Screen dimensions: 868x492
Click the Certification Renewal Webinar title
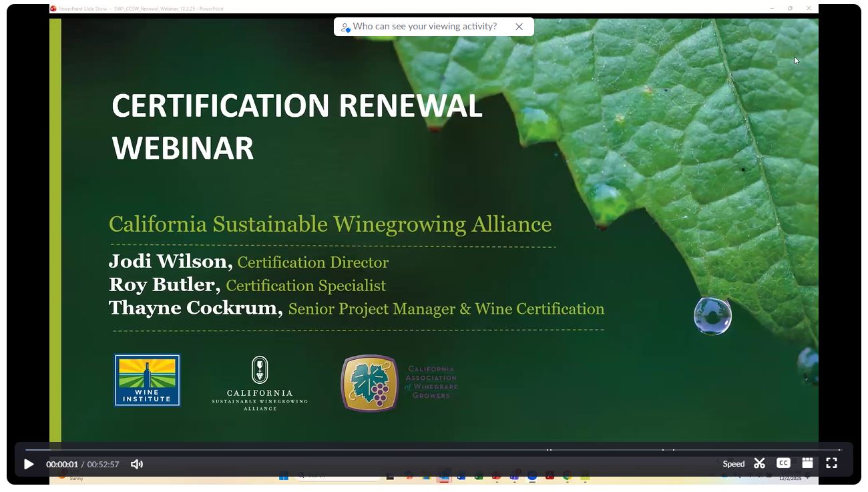pyautogui.click(x=296, y=126)
